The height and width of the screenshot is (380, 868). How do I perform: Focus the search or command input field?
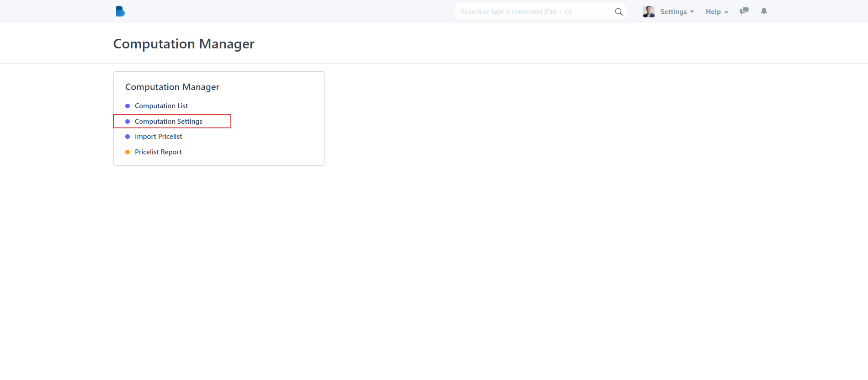pos(535,12)
